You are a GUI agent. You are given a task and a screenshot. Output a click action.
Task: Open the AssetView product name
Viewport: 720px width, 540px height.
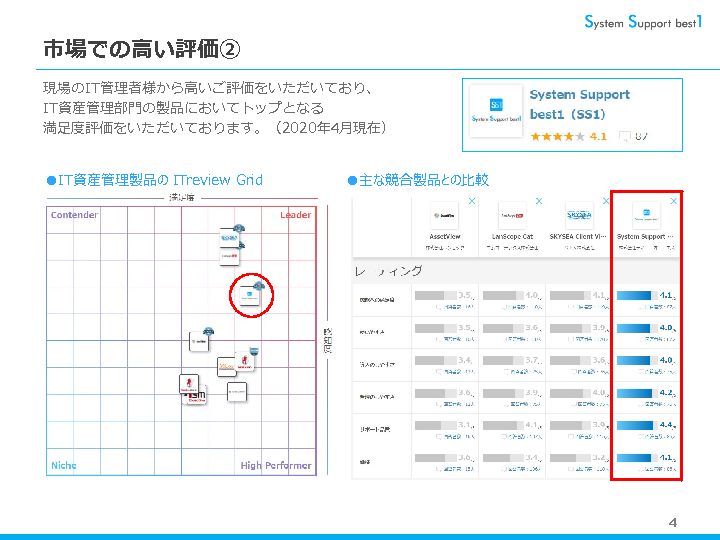click(x=445, y=236)
